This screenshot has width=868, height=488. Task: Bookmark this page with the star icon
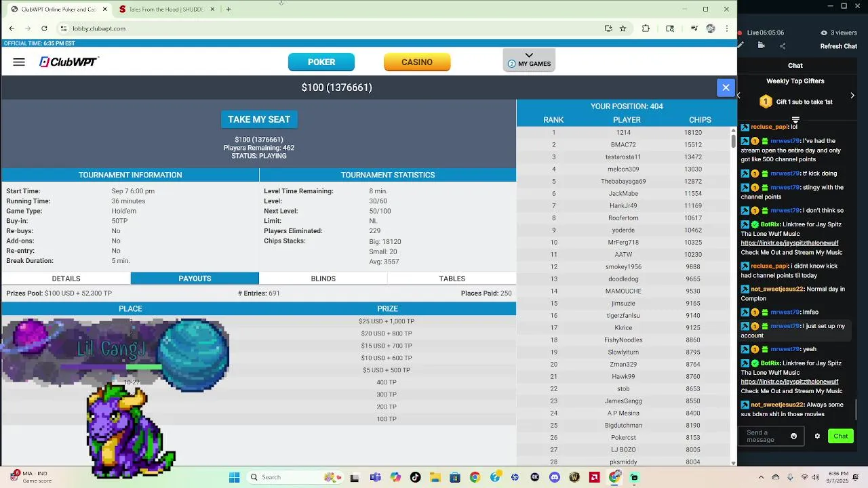pos(623,28)
